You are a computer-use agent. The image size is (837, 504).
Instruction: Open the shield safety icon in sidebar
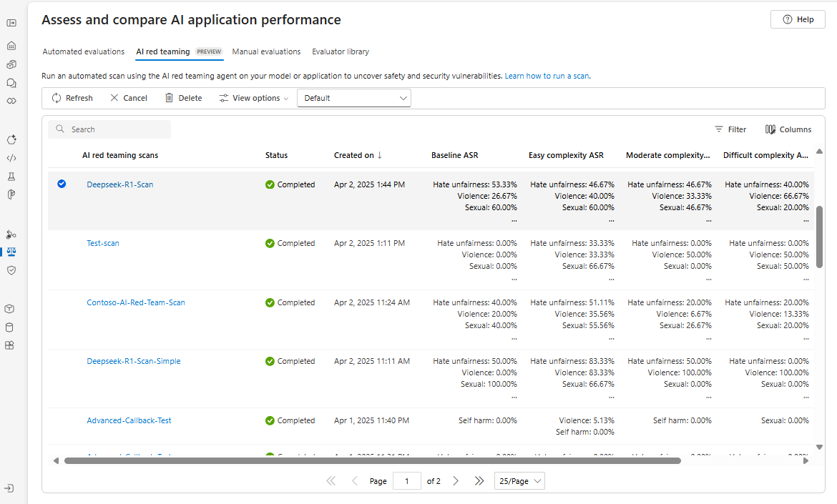click(x=11, y=270)
